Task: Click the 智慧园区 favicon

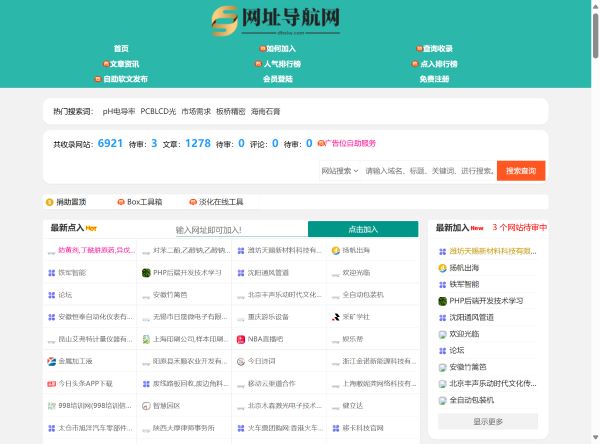Action: [146, 406]
